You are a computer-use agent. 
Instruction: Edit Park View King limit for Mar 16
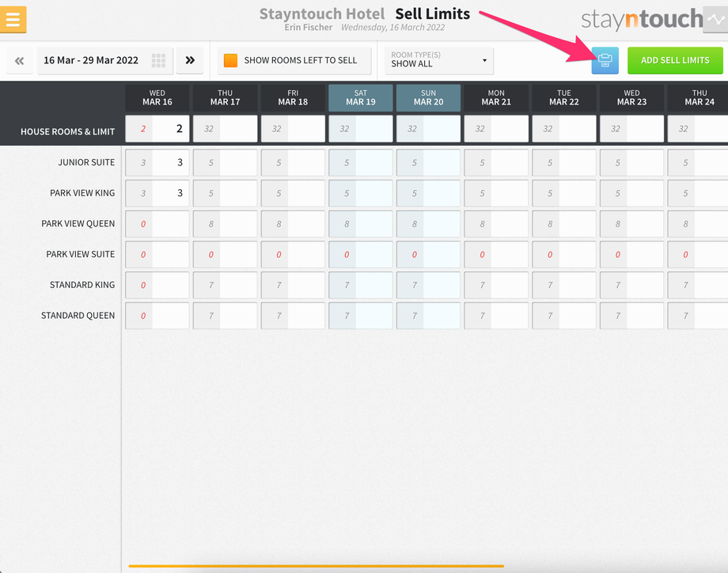coord(171,193)
